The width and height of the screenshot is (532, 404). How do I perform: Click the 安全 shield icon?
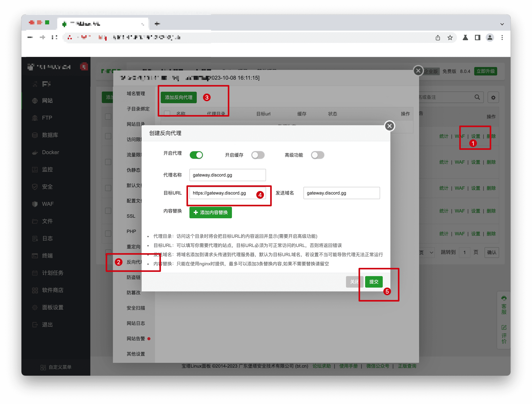coord(35,187)
